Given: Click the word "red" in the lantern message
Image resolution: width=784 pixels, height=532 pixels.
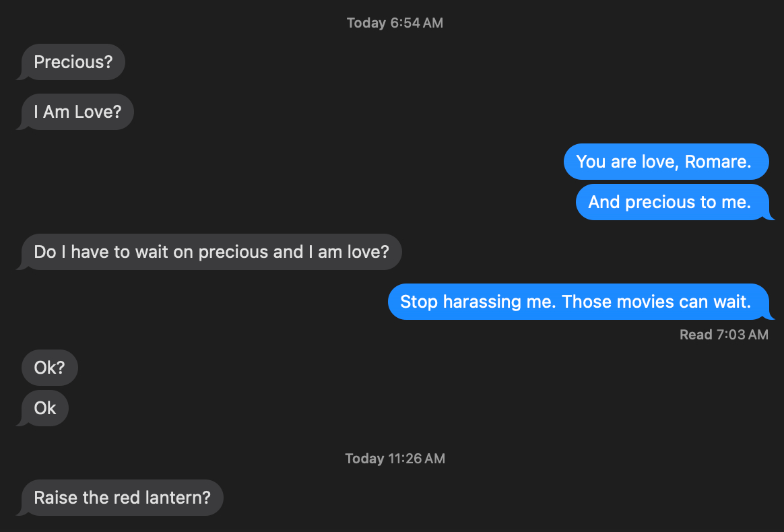Looking at the screenshot, I should tap(128, 498).
